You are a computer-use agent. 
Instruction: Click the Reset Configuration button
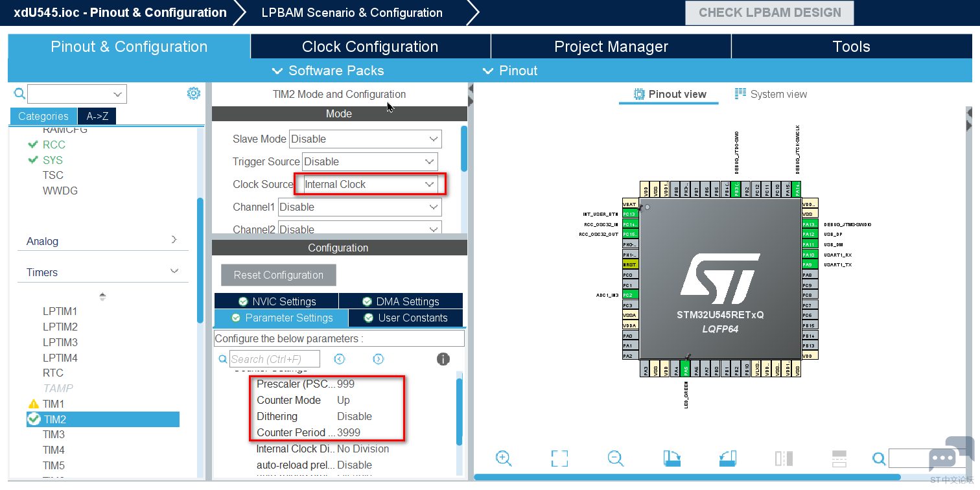pos(279,275)
